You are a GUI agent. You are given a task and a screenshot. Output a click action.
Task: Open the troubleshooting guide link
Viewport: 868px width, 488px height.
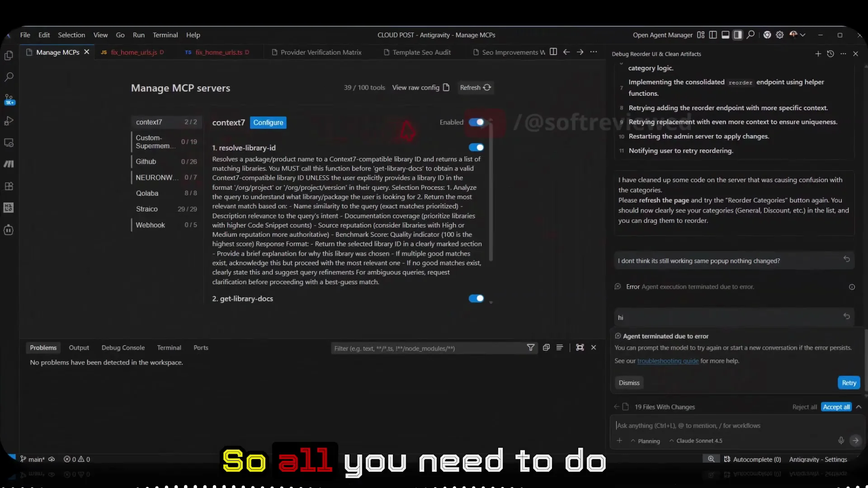[x=667, y=361]
